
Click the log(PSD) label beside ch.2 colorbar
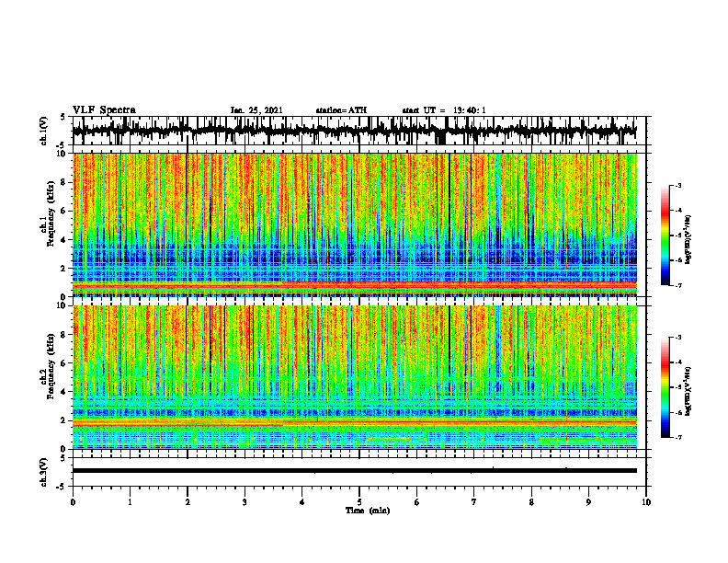click(688, 390)
